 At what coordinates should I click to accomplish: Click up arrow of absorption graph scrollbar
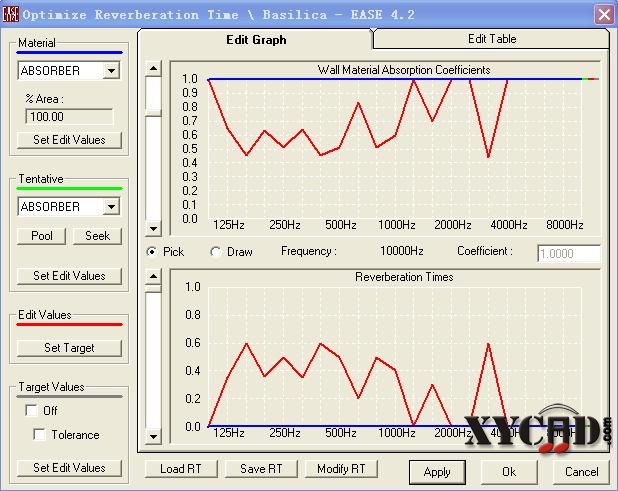[x=153, y=69]
